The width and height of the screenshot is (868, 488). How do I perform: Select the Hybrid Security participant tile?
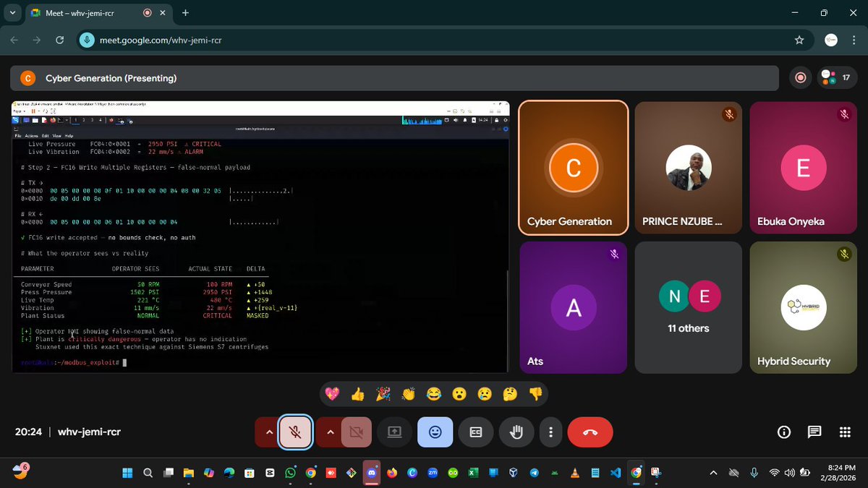pos(803,307)
